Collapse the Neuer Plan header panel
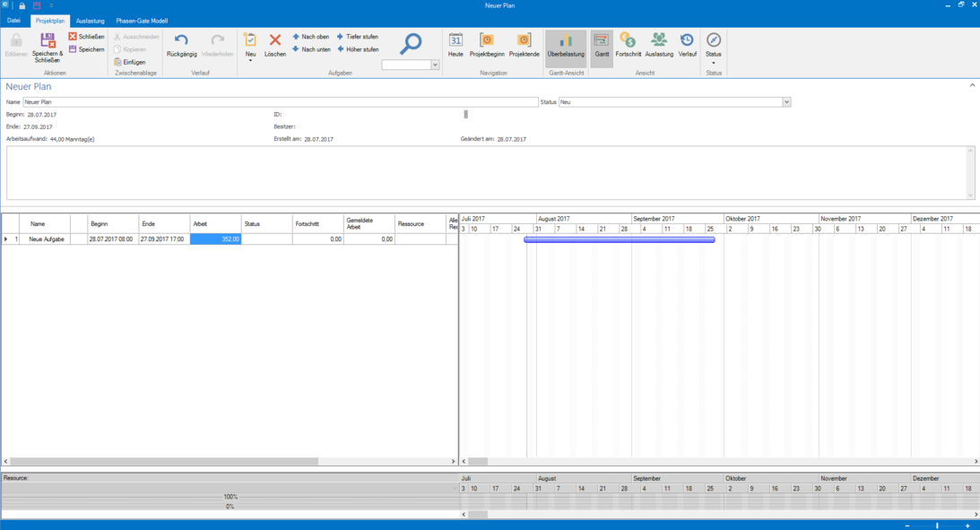This screenshot has height=530, width=980. click(x=972, y=86)
